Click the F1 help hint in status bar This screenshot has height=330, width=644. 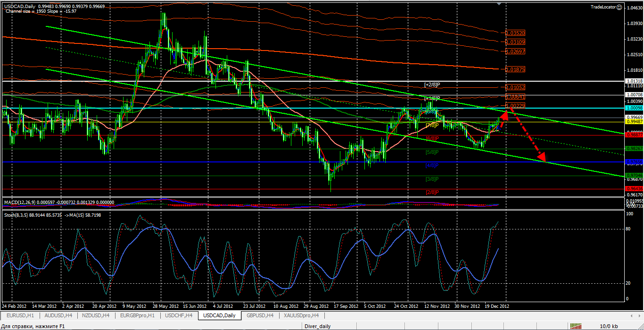point(33,326)
